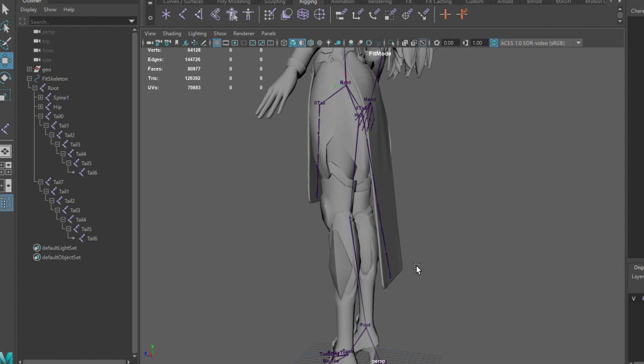
Task: Click the Outliner search field
Action: point(78,21)
